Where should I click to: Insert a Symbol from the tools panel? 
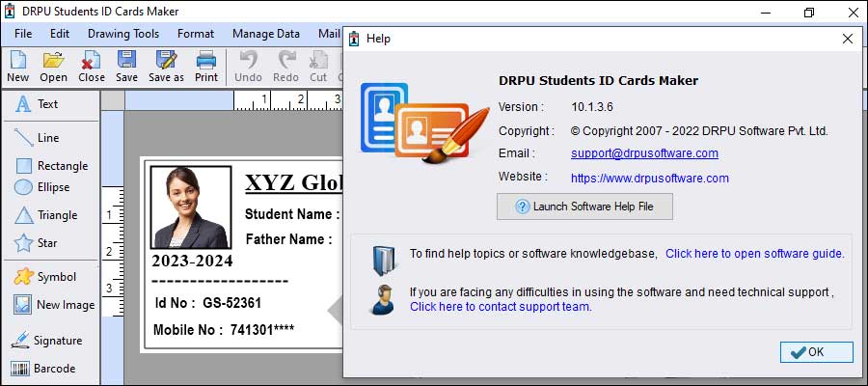click(44, 276)
